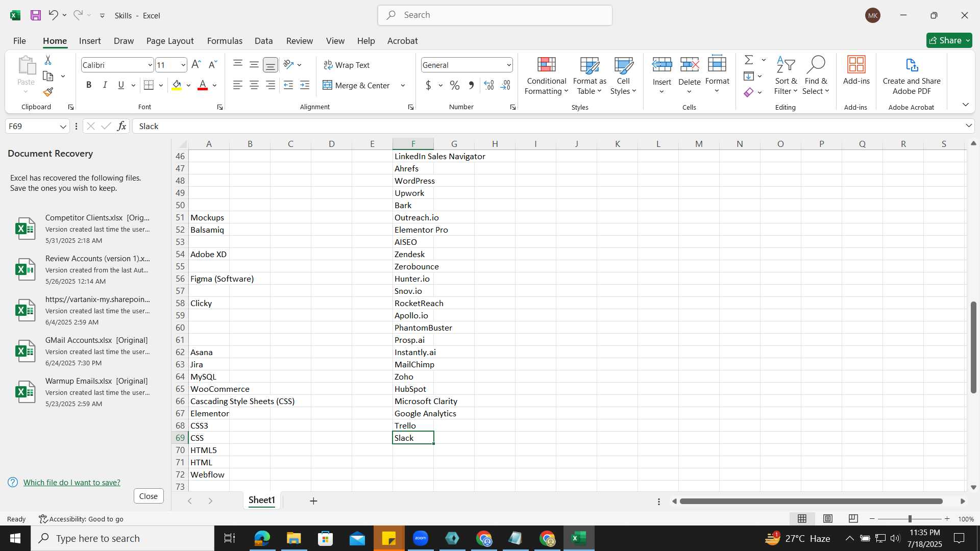980x551 pixels.
Task: Toggle Bold formatting
Action: tap(89, 85)
